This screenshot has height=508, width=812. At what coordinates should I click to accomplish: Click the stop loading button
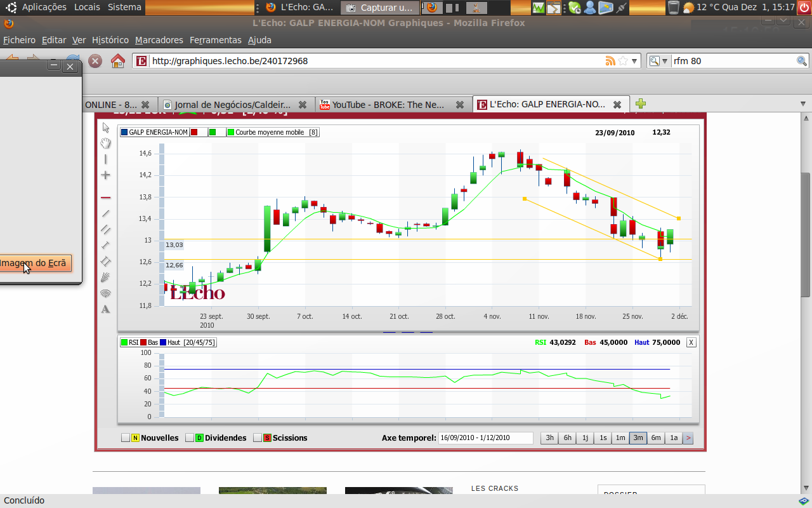click(95, 61)
